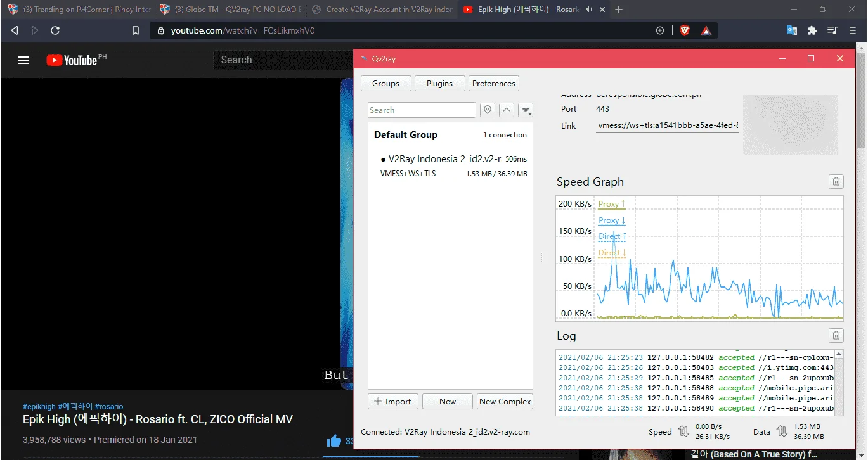This screenshot has height=460, width=868.
Task: Click the Port 443 value
Action: 602,109
